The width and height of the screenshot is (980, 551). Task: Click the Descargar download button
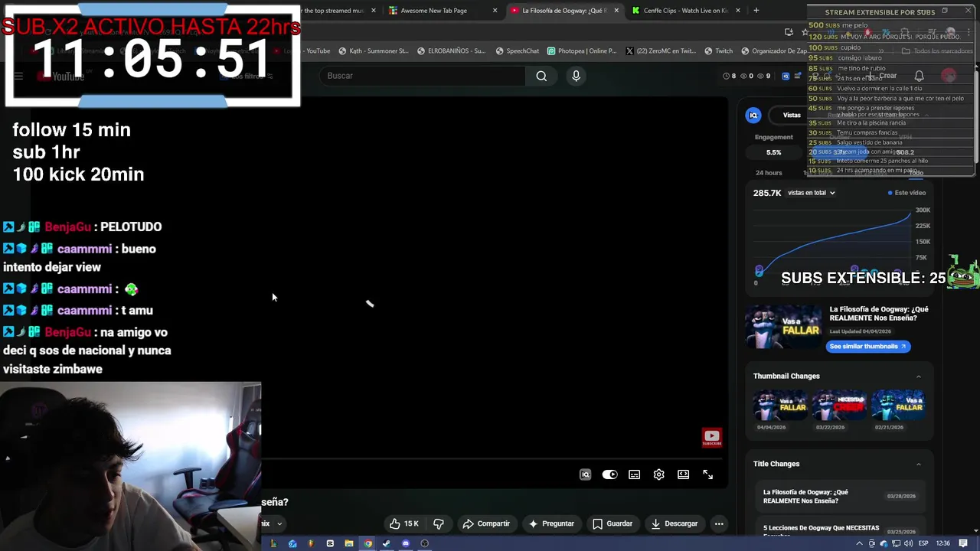point(675,523)
